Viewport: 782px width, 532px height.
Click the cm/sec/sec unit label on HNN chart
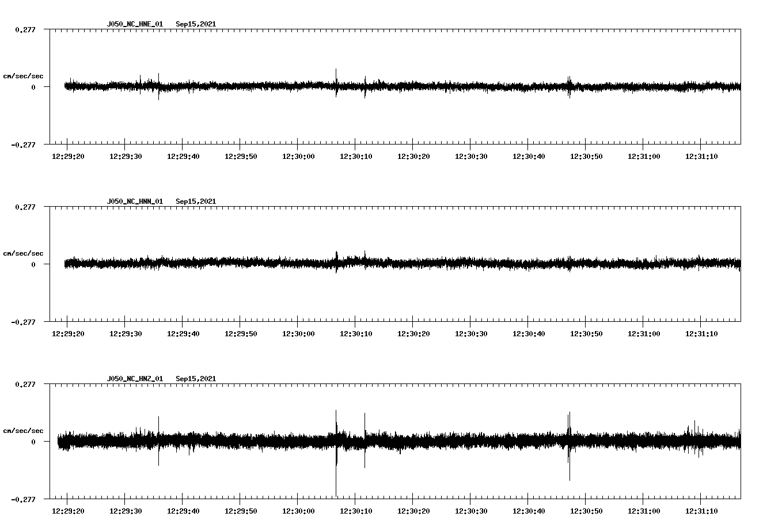coord(23,253)
